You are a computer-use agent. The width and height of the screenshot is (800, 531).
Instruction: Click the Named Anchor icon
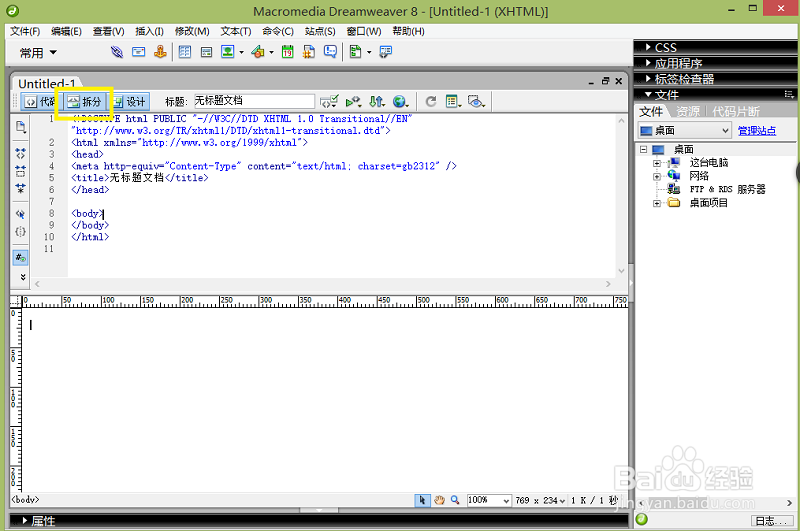click(160, 52)
